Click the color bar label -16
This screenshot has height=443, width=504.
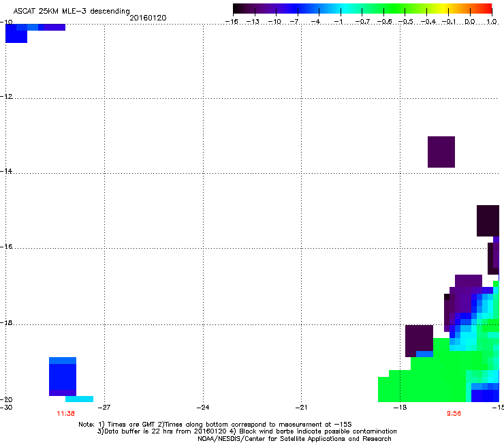tap(232, 22)
